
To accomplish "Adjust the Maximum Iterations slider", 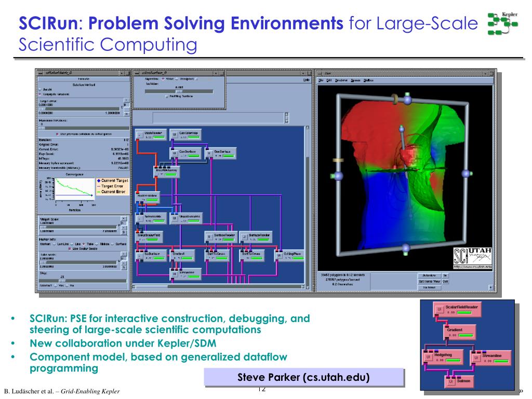I will 84,128.
